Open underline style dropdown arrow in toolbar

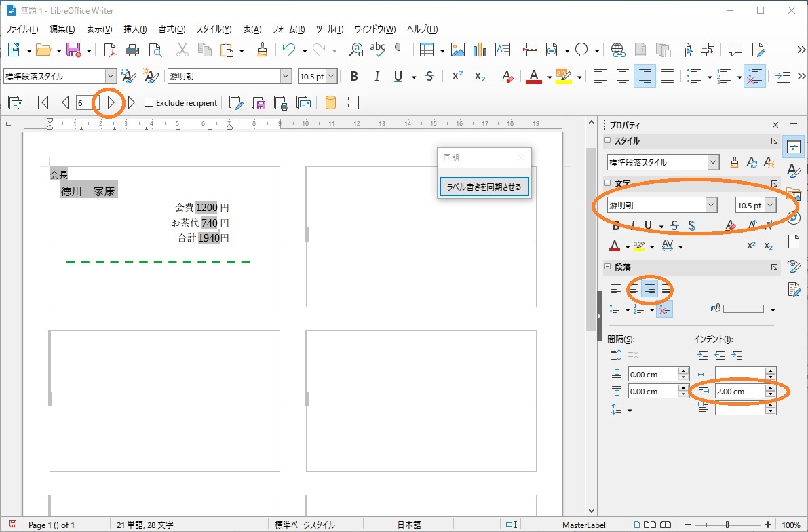pos(414,77)
